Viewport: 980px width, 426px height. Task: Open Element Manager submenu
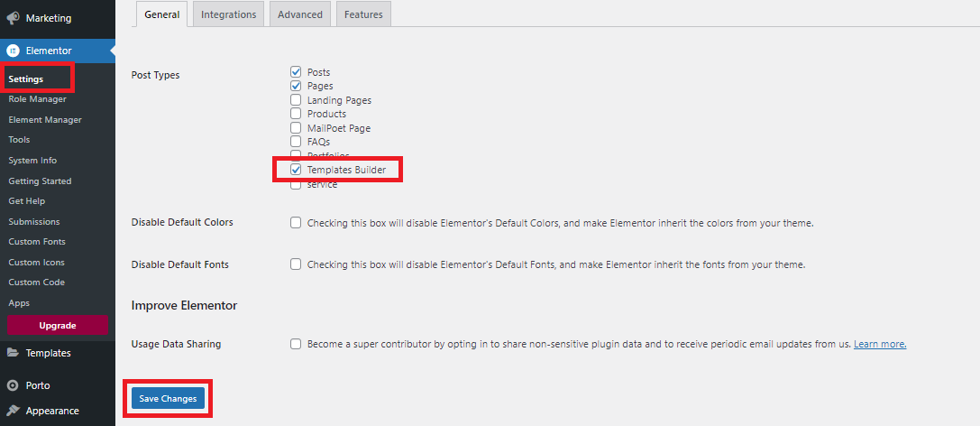[45, 119]
